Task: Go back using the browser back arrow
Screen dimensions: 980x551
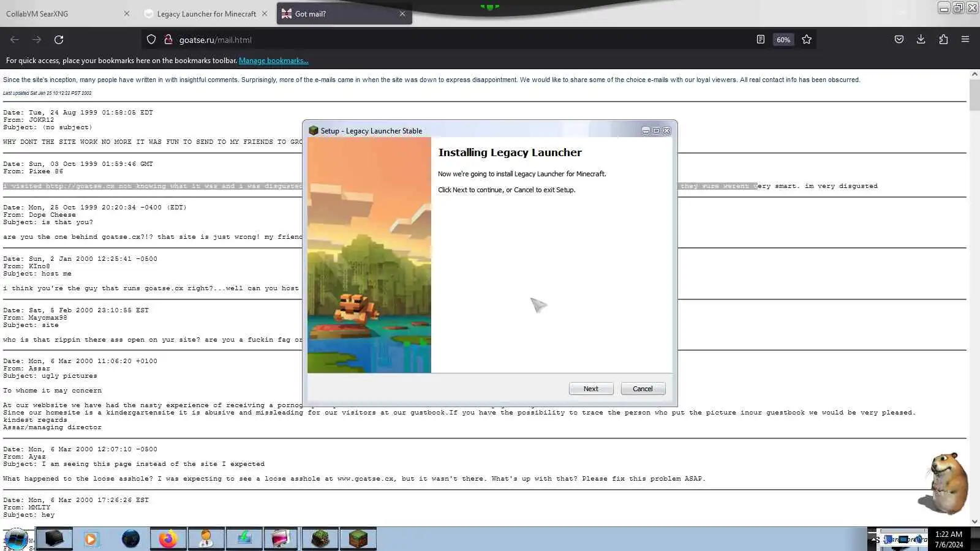Action: [15, 40]
